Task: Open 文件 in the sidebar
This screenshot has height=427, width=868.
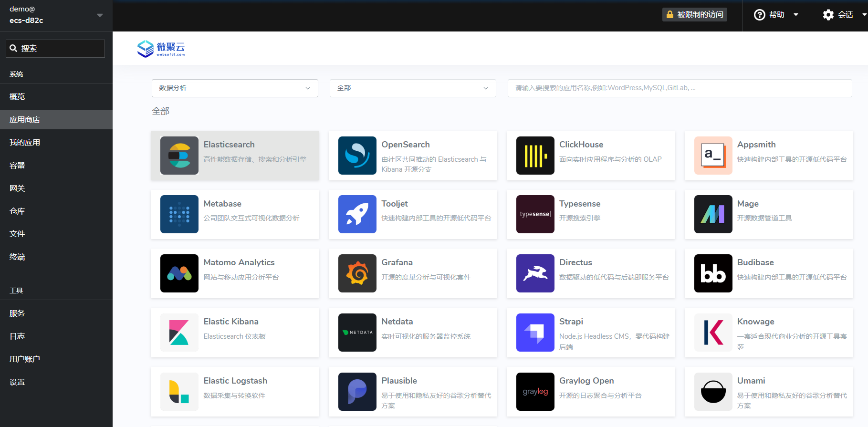Action: click(56, 234)
